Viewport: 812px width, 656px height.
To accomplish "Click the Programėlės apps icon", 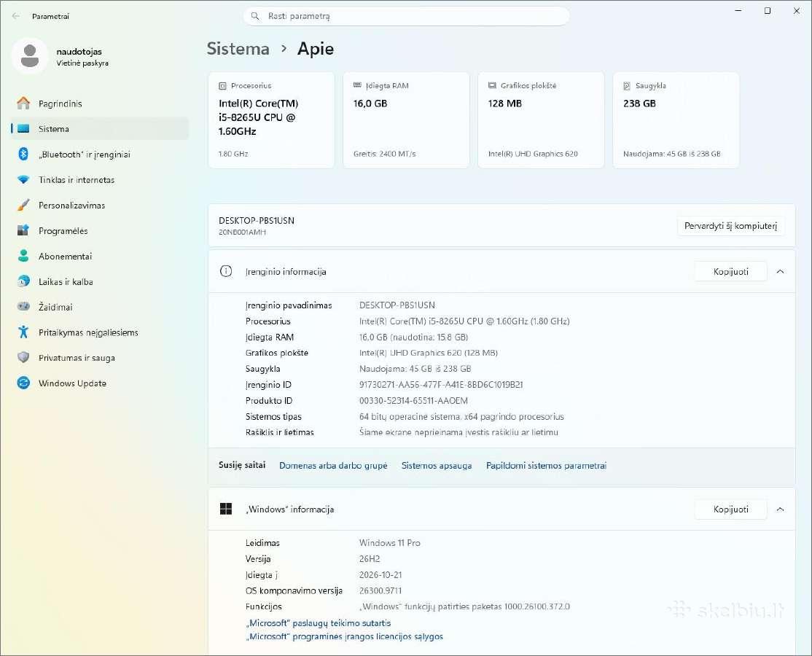I will (x=23, y=230).
